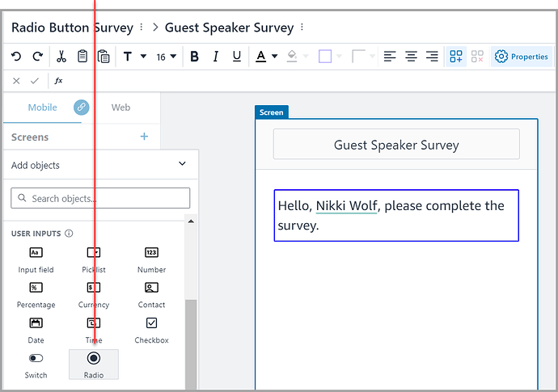The width and height of the screenshot is (558, 392).
Task: Open the Properties panel
Action: point(522,57)
